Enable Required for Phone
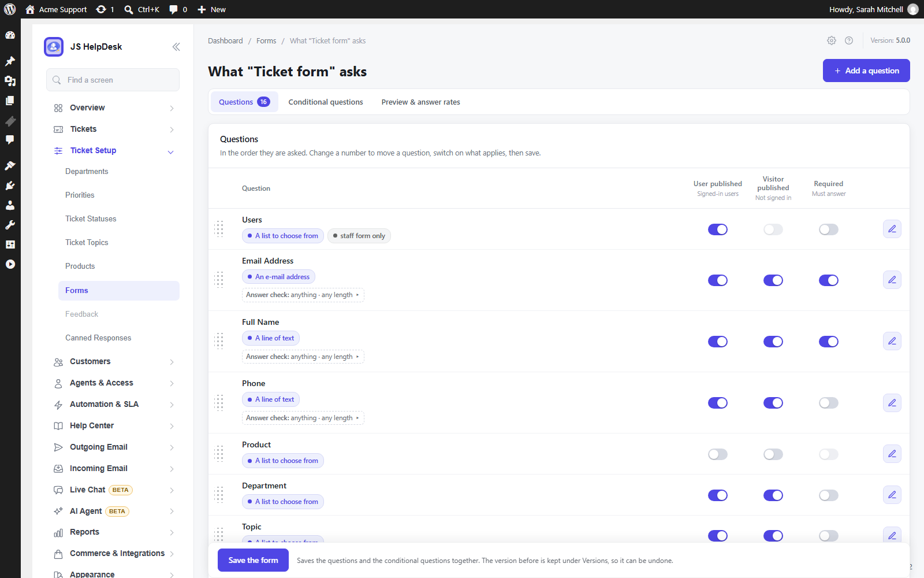This screenshot has width=924, height=578. [829, 403]
